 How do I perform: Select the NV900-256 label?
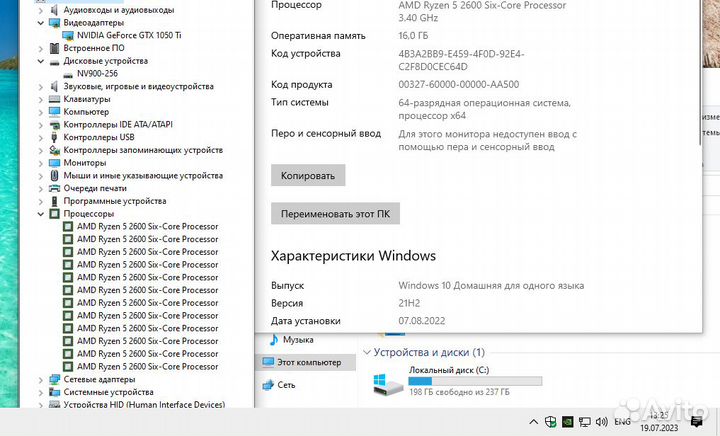coord(97,73)
